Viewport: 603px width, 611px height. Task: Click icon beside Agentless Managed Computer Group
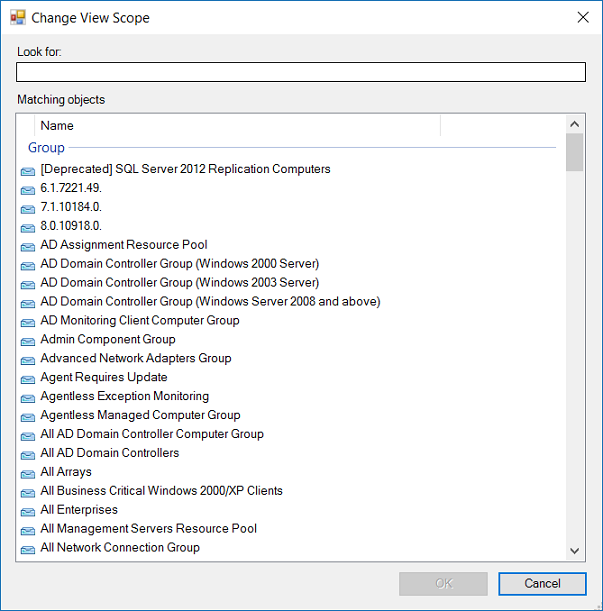[x=28, y=417]
